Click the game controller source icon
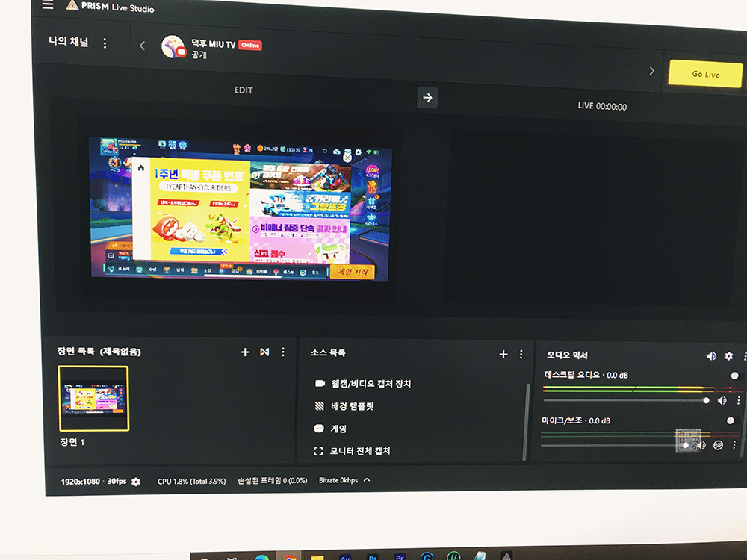This screenshot has width=747, height=560. point(319,428)
